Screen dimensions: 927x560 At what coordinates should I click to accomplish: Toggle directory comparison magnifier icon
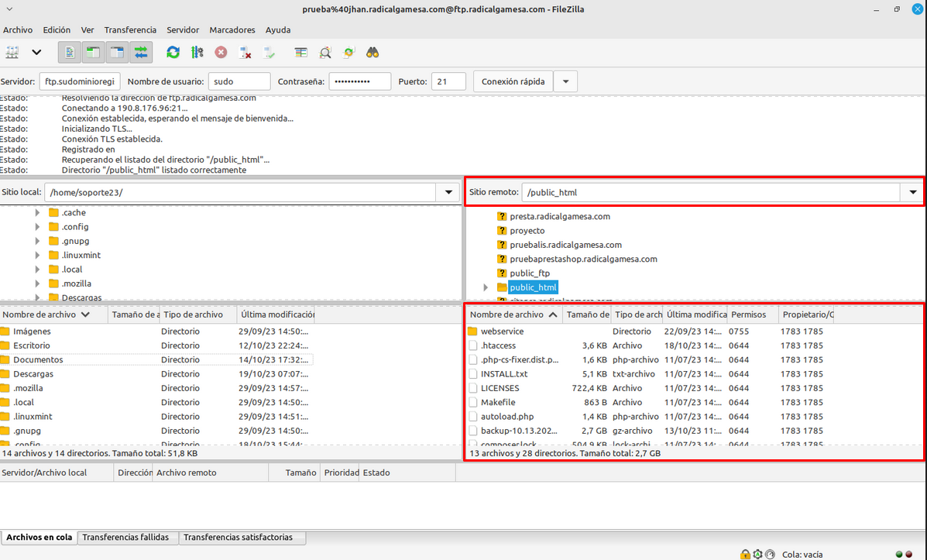[x=325, y=53]
